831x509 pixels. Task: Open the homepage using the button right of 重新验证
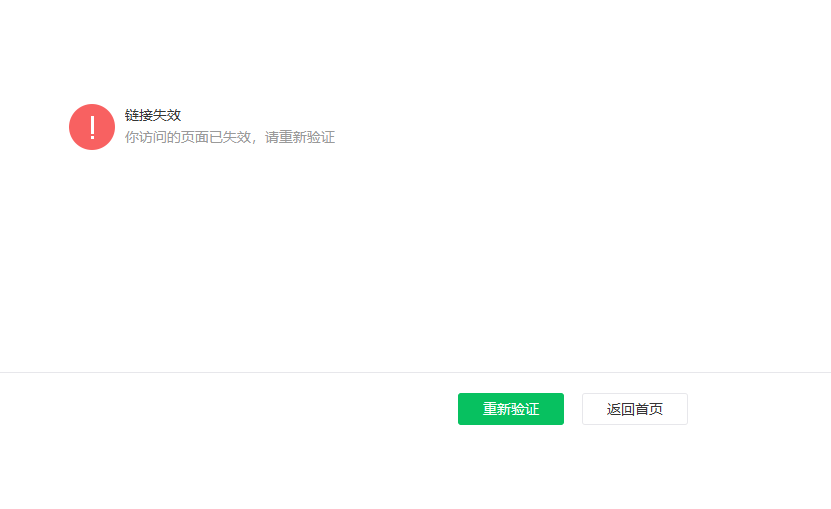coord(634,409)
